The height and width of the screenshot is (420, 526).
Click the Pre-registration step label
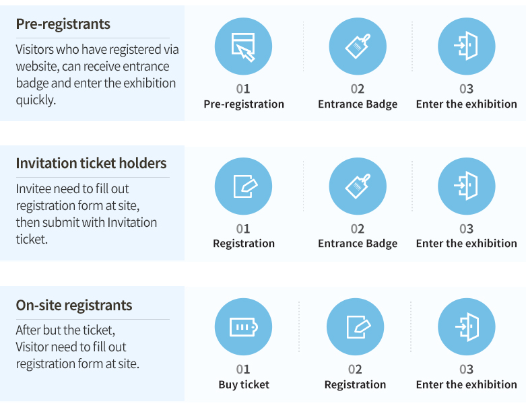coord(244,104)
